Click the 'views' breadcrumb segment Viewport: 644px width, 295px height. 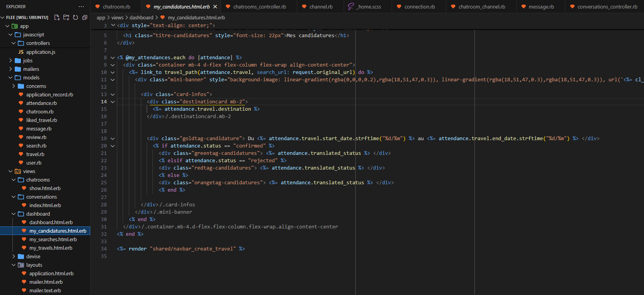click(117, 17)
